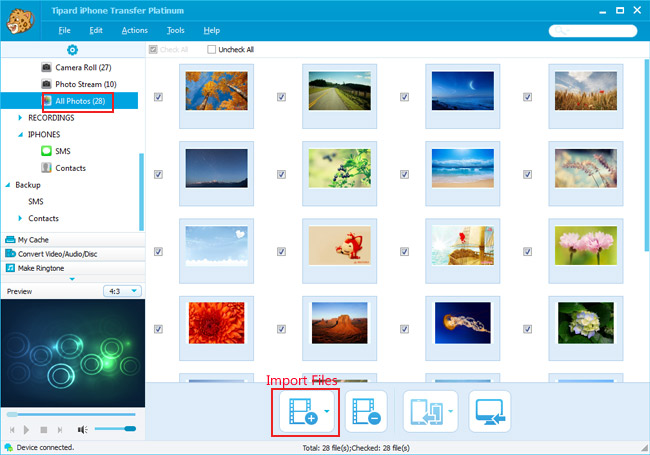The image size is (650, 455).
Task: Expand the Backup Contacts node
Action: 20,218
